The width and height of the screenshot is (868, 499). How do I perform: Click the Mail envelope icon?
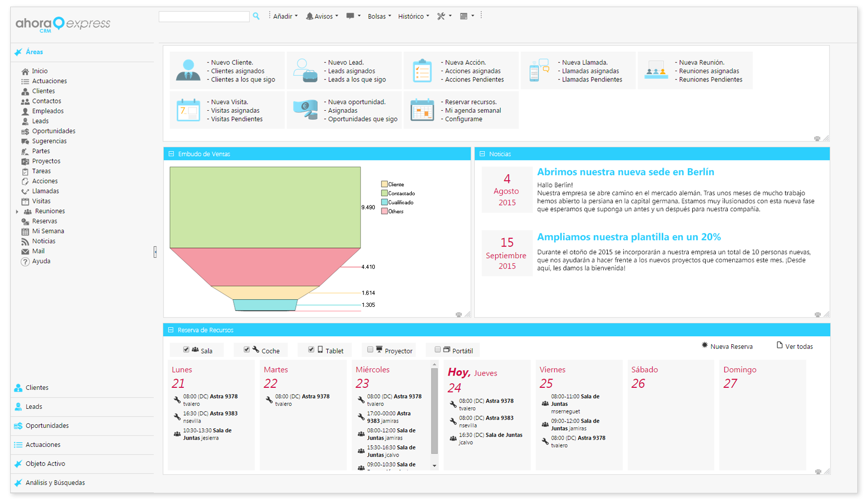[25, 252]
